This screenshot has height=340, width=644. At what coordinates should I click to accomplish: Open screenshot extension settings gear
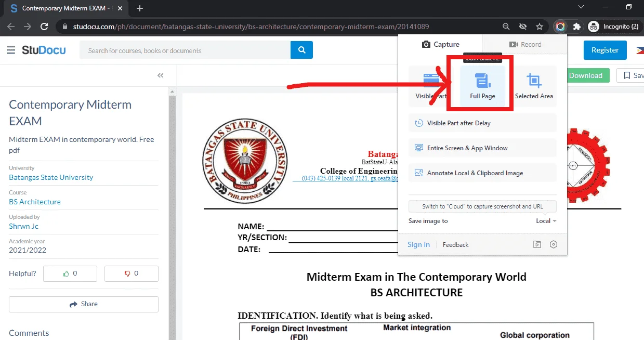(x=554, y=244)
